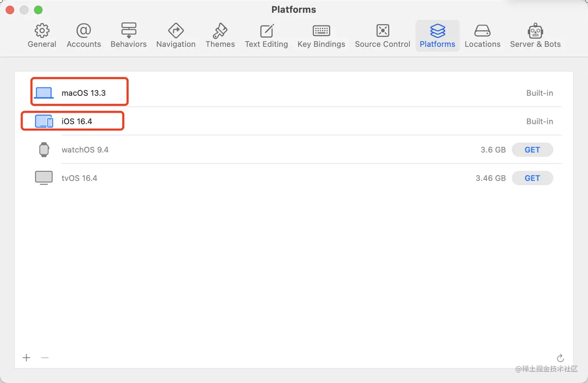Open Navigation preferences arrow icon
This screenshot has height=383, width=588.
176,30
